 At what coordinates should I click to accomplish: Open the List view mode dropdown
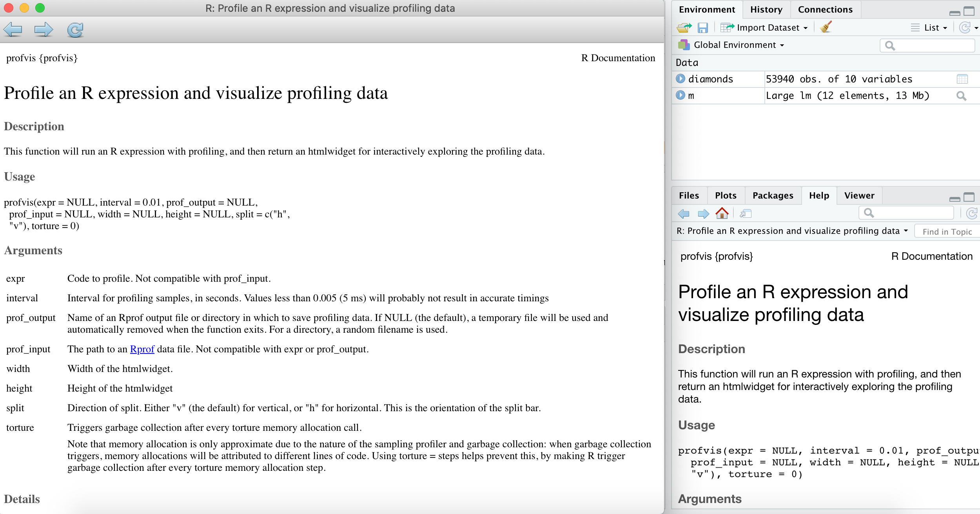[929, 27]
